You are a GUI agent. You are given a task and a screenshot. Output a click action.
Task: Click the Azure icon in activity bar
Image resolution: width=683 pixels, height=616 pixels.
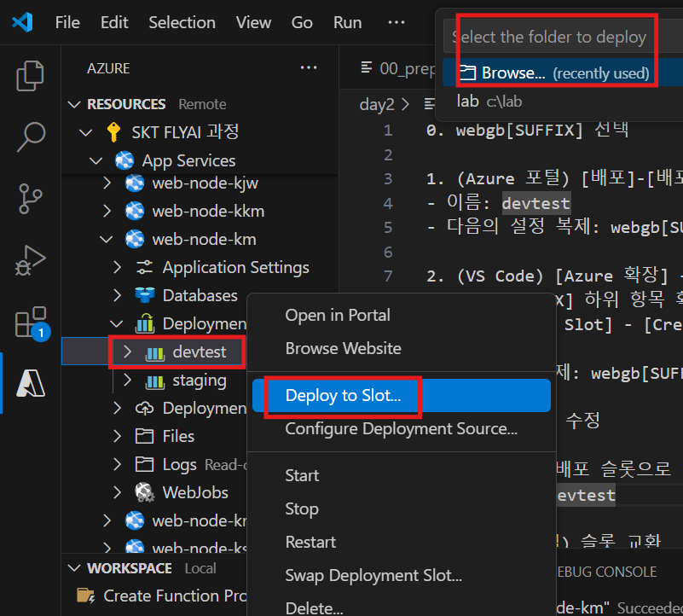30,383
